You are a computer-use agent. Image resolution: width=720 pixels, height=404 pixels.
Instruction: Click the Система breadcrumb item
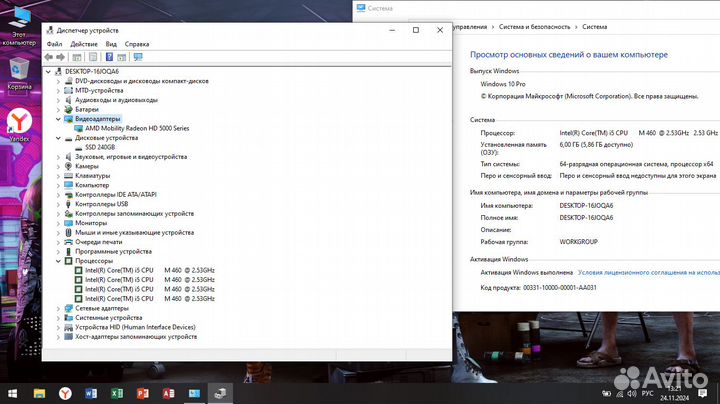click(595, 27)
